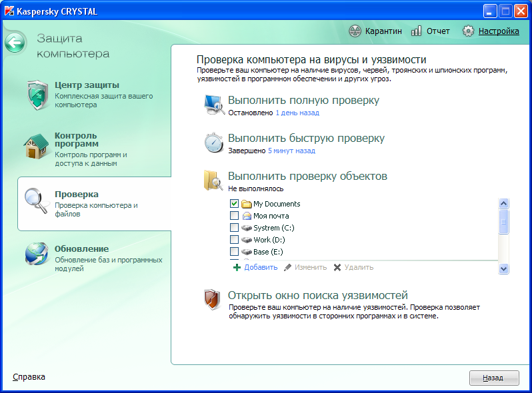Start Выполнить проверку объектов
This screenshot has width=532, height=393.
tap(307, 177)
